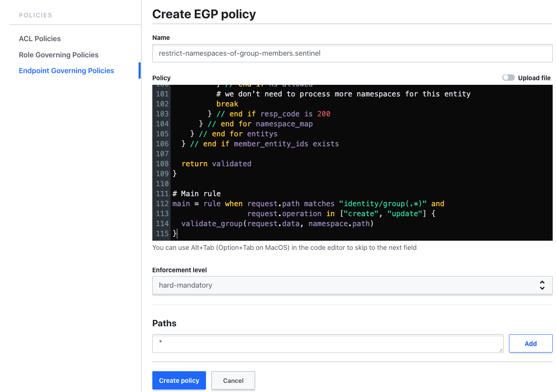Place cursor after closing brace on line 115
The height and width of the screenshot is (392, 556).
pyautogui.click(x=178, y=234)
